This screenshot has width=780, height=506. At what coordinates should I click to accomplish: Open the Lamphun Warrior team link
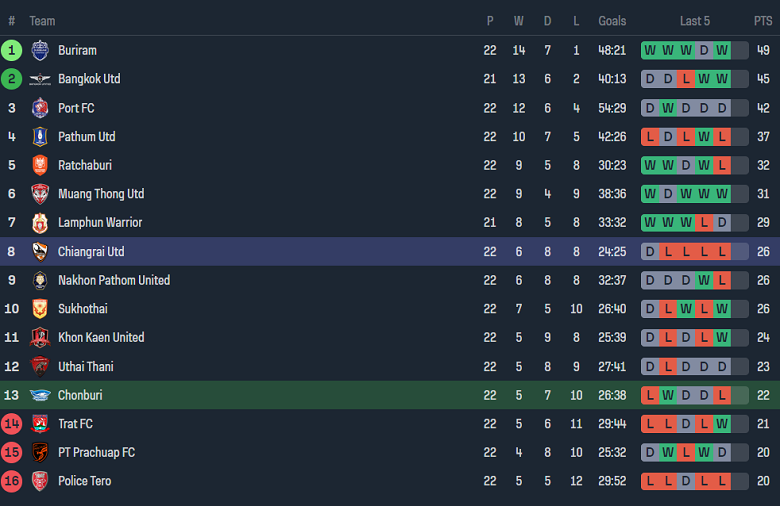(100, 222)
